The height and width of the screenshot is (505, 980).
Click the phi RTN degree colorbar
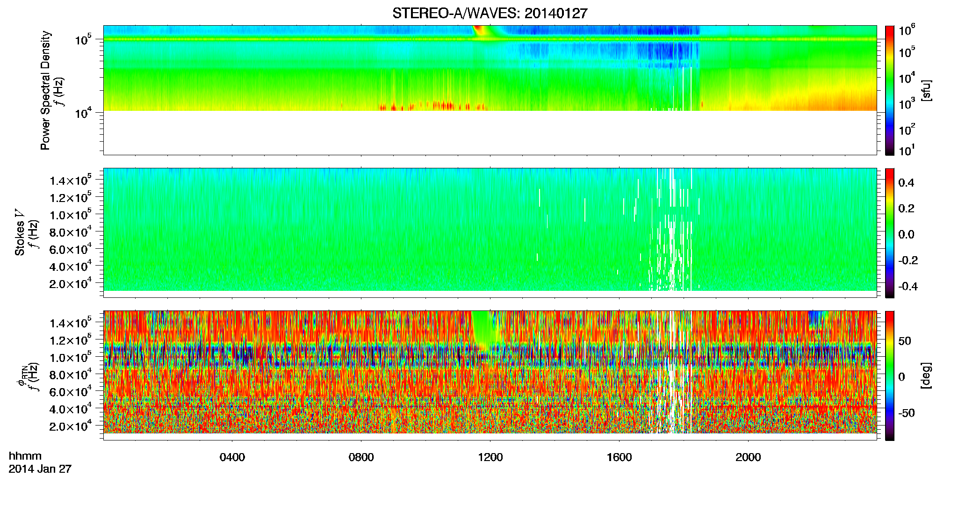[890, 375]
